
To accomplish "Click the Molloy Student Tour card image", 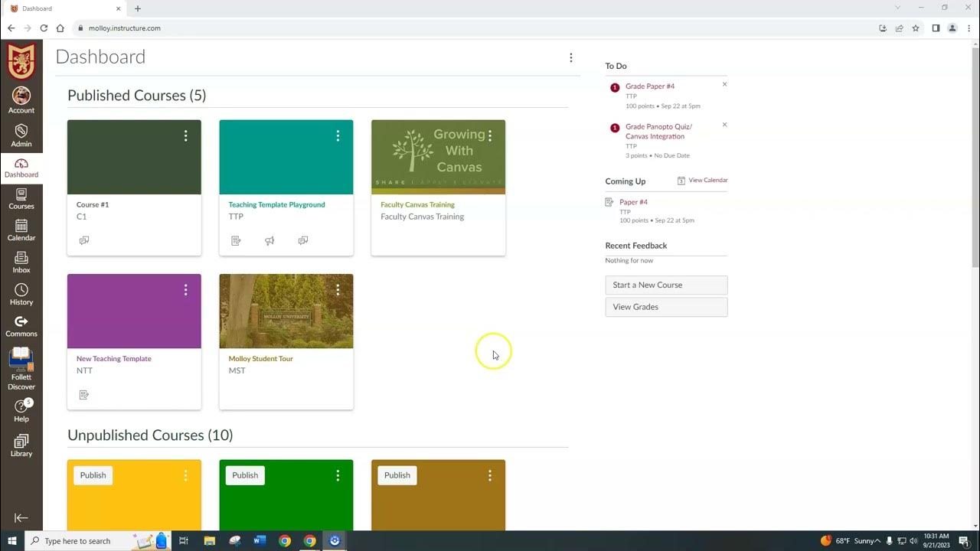I will click(286, 311).
